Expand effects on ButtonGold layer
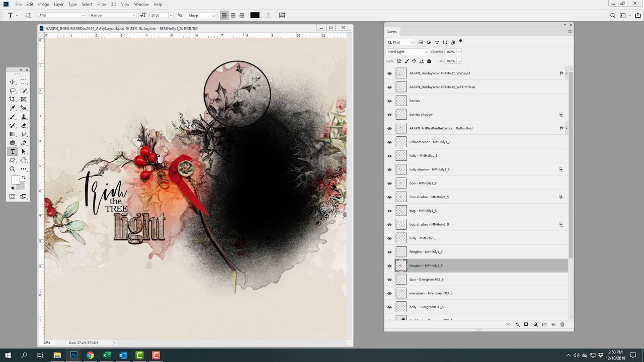 point(567,128)
